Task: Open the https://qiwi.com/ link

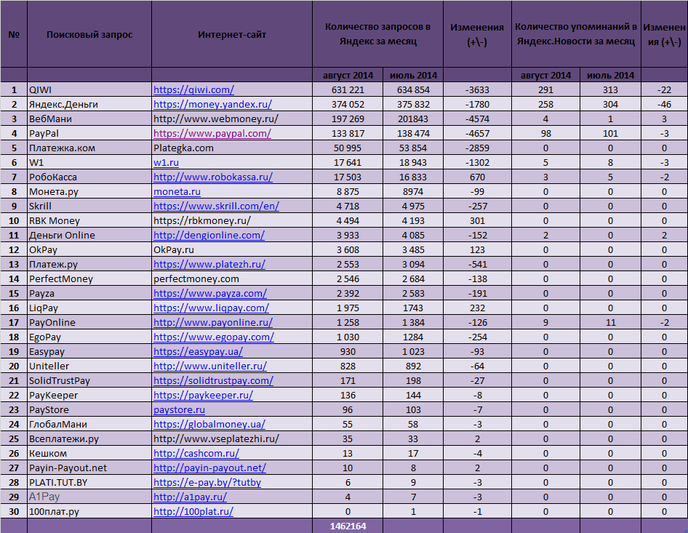Action: click(x=194, y=89)
